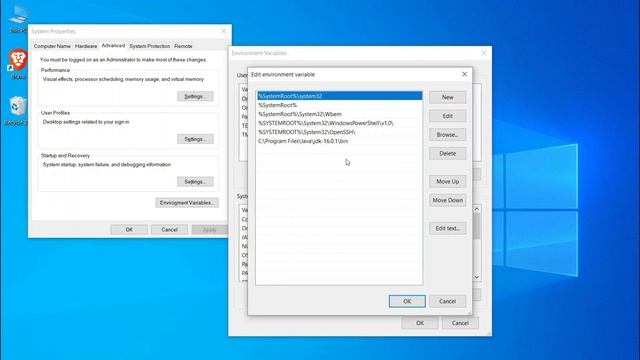Open Performance Settings in System Properties
This screenshot has width=640, height=360.
195,96
